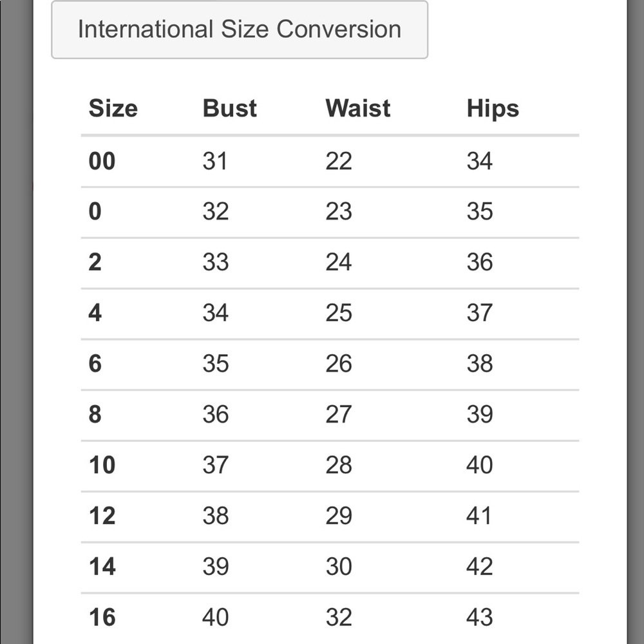Viewport: 644px width, 644px height.
Task: Click bust measurement 31 for size 00
Action: coord(214,161)
